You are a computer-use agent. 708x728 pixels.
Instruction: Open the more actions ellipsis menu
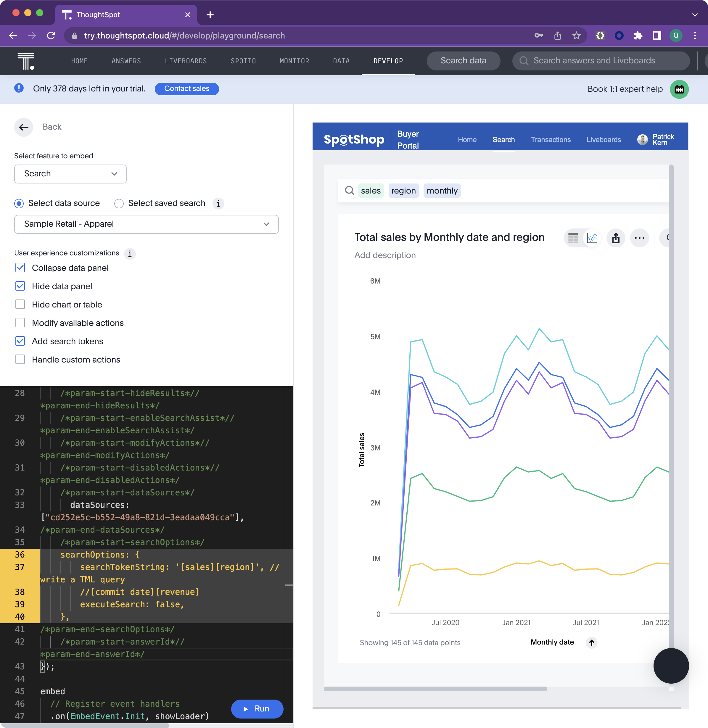coord(640,238)
